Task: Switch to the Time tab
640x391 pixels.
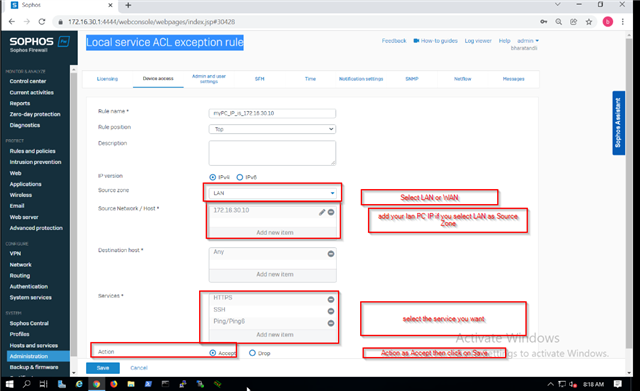Action: [x=310, y=79]
